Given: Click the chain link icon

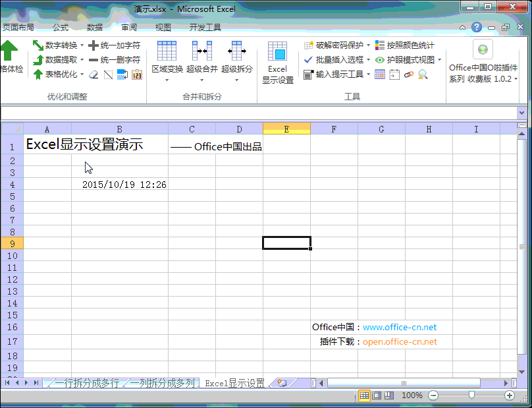Looking at the screenshot, I should (408, 74).
